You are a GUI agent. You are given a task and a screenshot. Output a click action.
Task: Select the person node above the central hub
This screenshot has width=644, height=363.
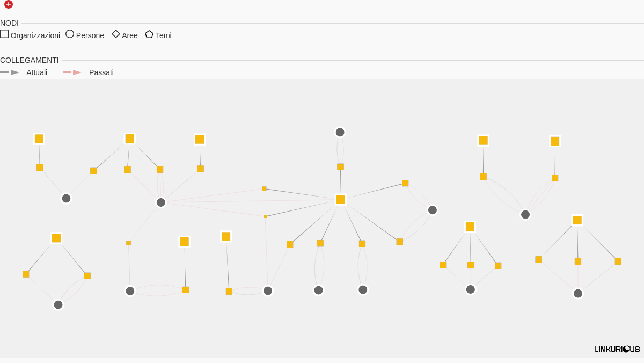[x=340, y=132]
